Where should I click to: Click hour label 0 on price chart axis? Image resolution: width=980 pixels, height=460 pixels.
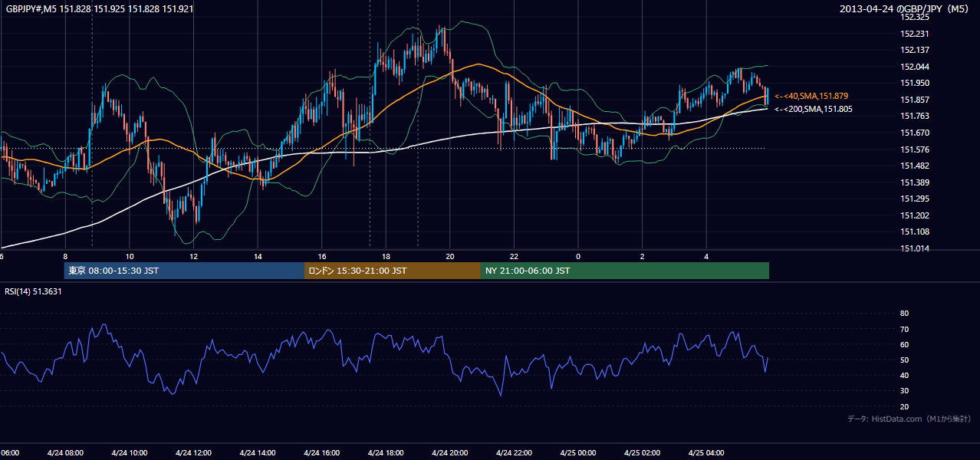point(578,256)
